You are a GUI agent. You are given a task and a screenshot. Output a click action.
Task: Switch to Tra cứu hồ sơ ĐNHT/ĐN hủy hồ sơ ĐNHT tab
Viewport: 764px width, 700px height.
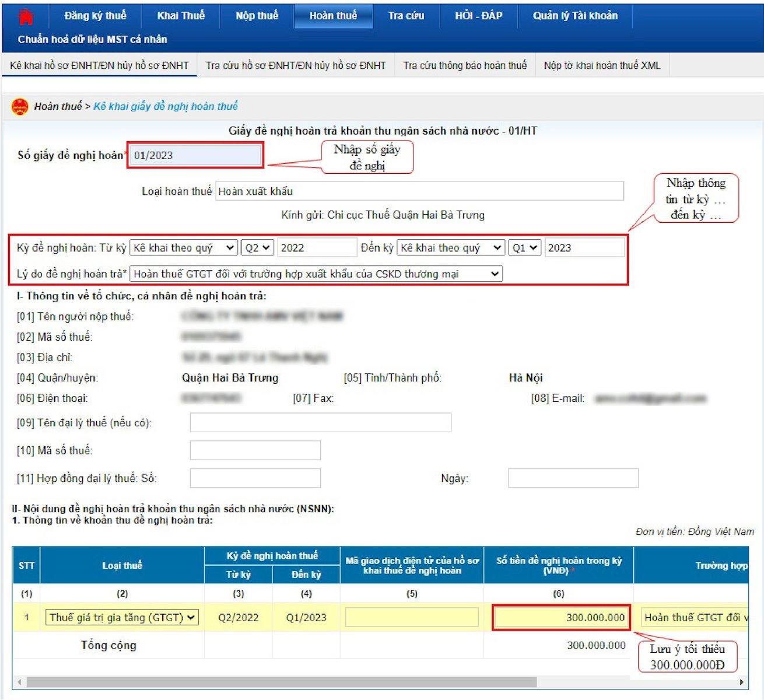pyautogui.click(x=296, y=65)
